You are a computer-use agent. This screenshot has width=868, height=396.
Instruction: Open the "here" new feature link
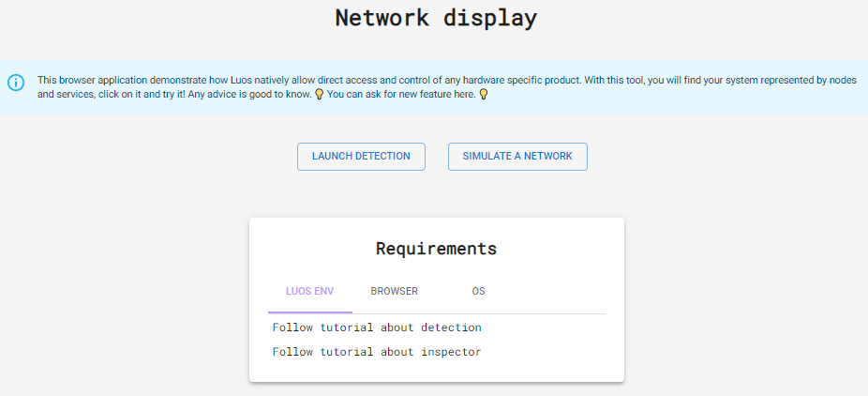pos(464,95)
